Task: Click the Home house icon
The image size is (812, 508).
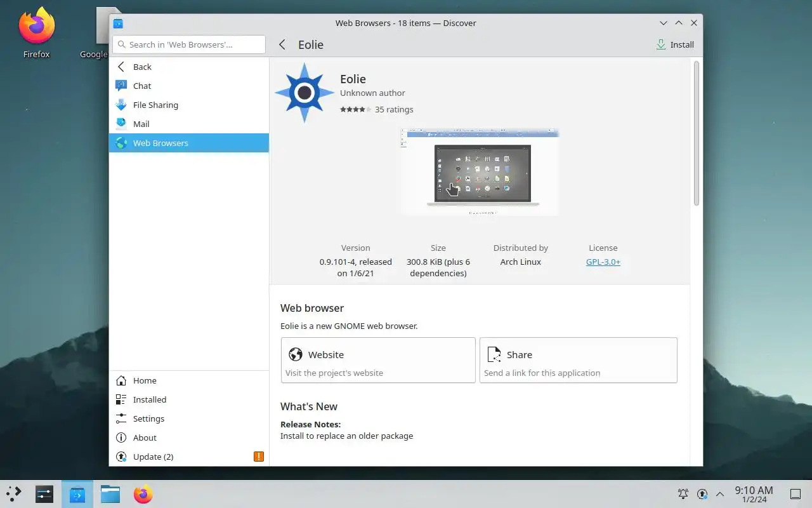Action: (x=121, y=380)
